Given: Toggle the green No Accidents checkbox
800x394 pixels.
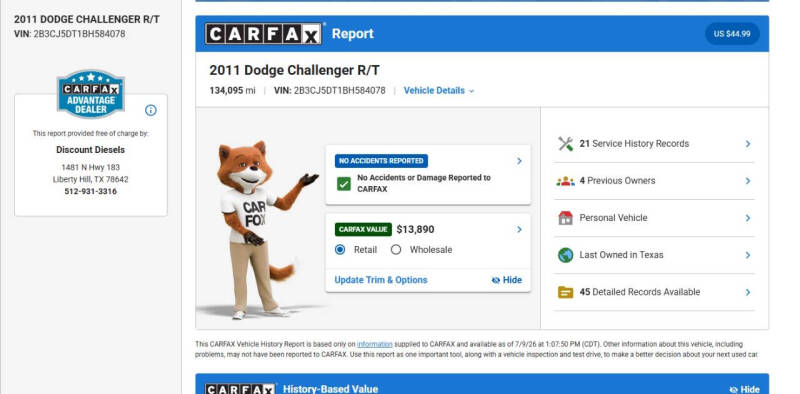Looking at the screenshot, I should [x=344, y=184].
